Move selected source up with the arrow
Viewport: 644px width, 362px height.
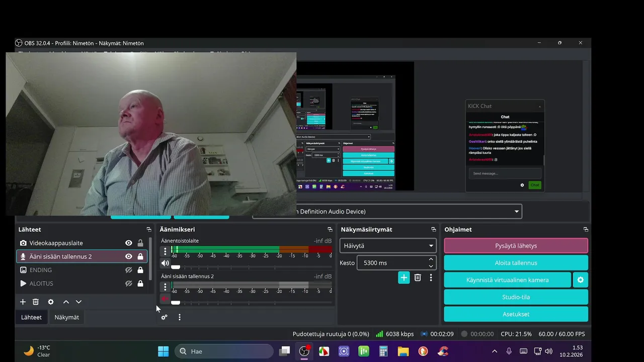(66, 302)
